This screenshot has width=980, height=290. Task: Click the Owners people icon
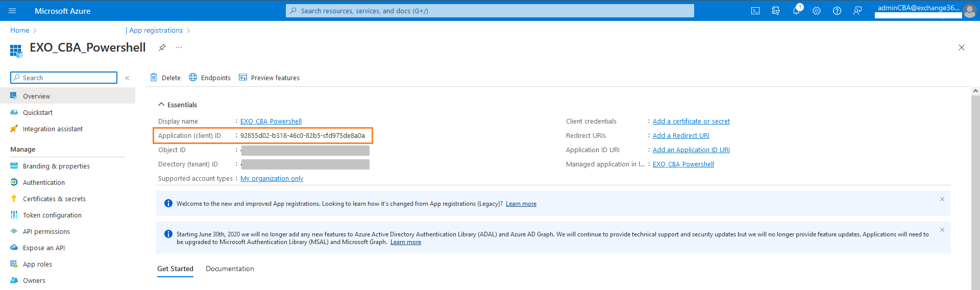pos(14,280)
